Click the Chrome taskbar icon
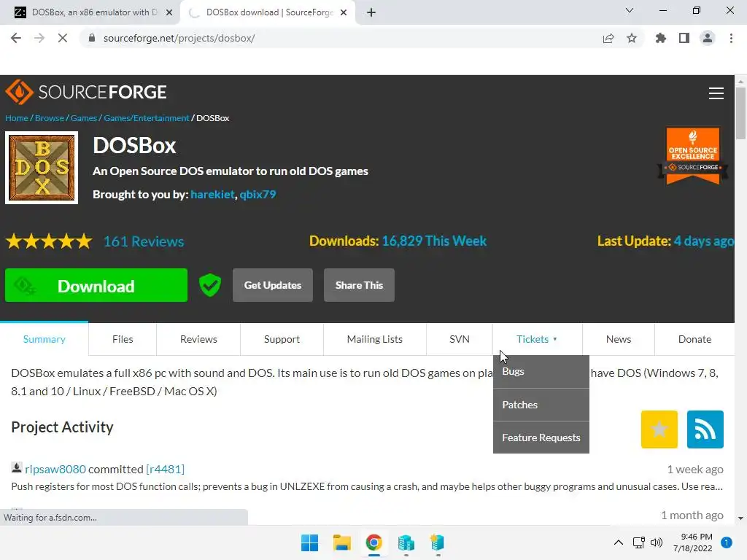 374,542
